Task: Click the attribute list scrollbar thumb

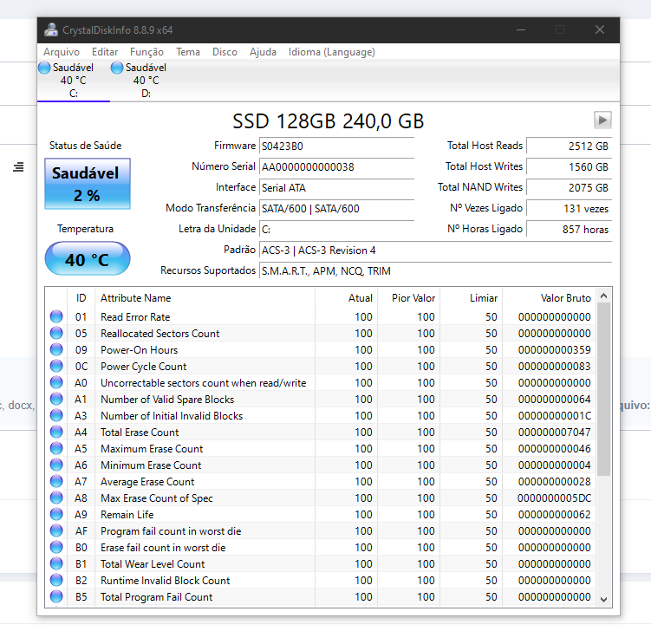Action: [x=603, y=389]
